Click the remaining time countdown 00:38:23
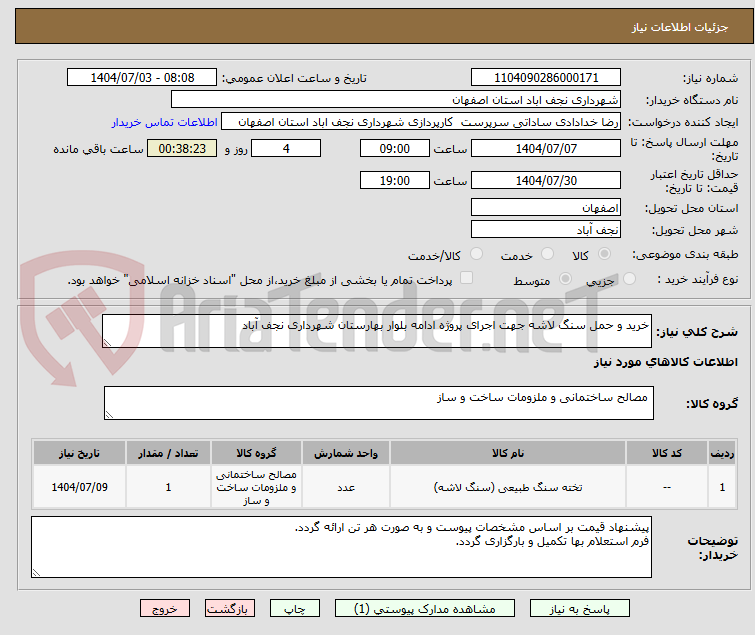The image size is (755, 635). pos(182,148)
